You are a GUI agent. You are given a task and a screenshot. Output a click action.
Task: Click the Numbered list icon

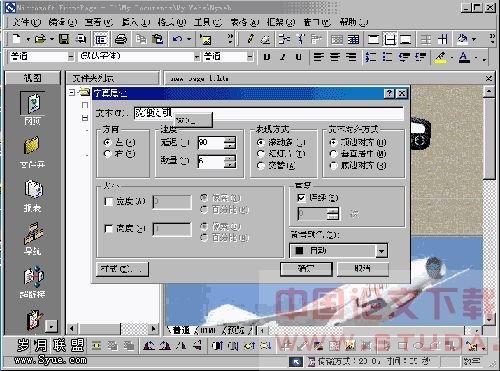point(371,57)
